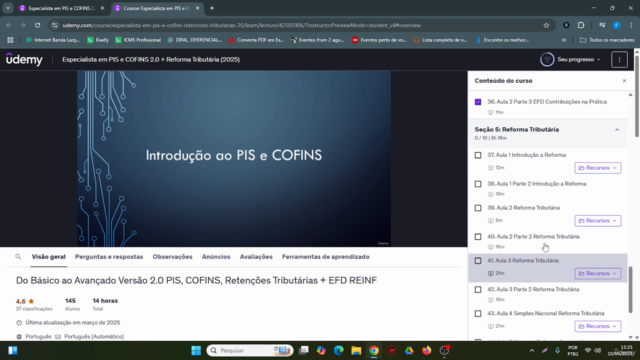Open the ICMS Profissional bookmark

(x=138, y=40)
